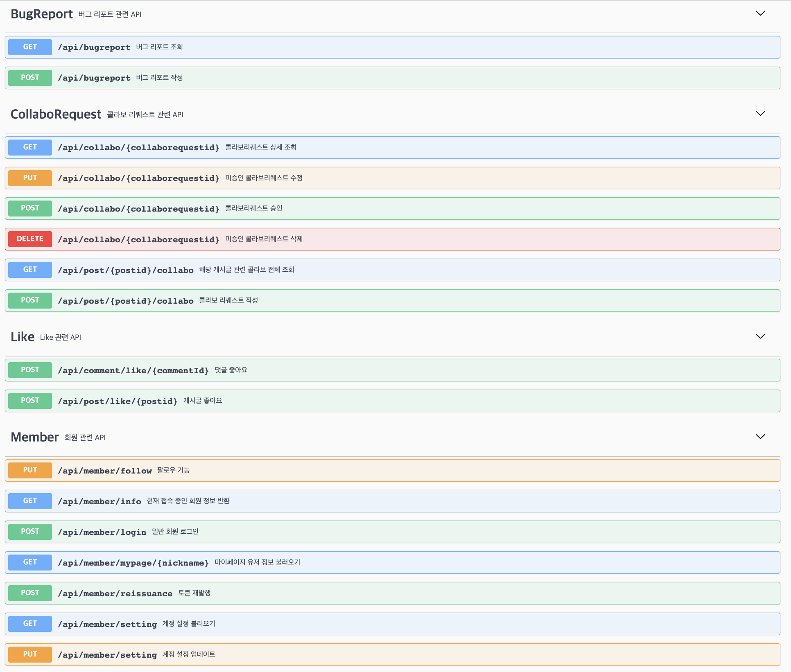Collapse the Member section chevron
Image resolution: width=791 pixels, height=672 pixels.
[760, 437]
